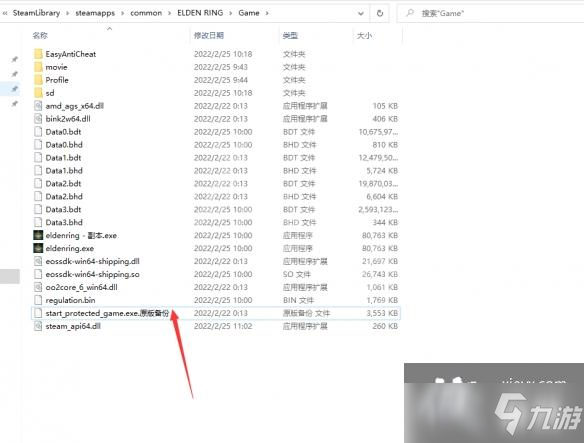Click the 21,697 KB size cell
584x443 pixels.
click(380, 262)
